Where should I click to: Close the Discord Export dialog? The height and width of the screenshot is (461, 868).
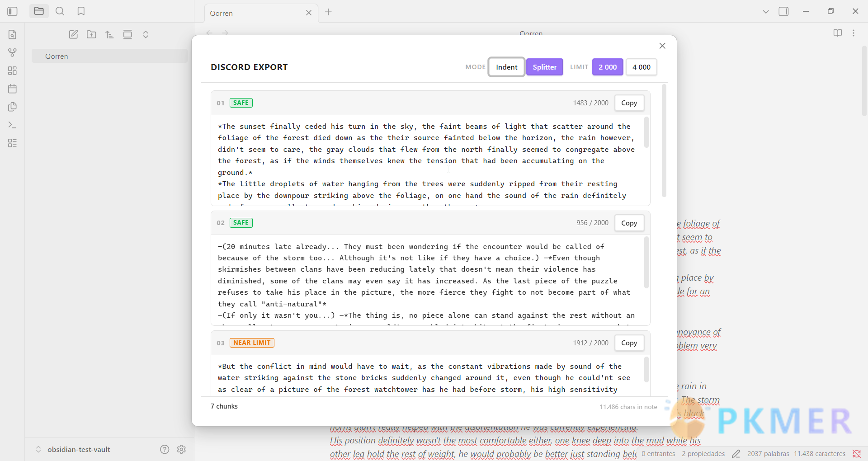click(662, 46)
